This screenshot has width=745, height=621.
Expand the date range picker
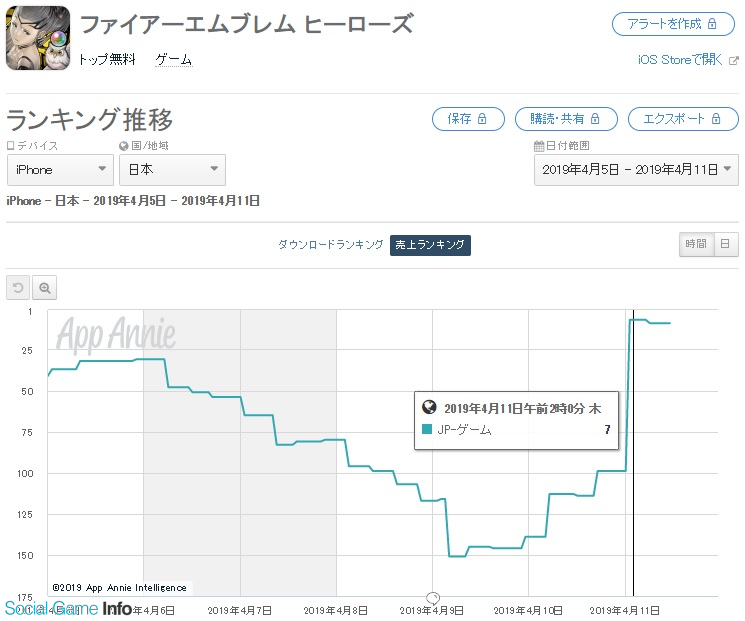pyautogui.click(x=636, y=170)
